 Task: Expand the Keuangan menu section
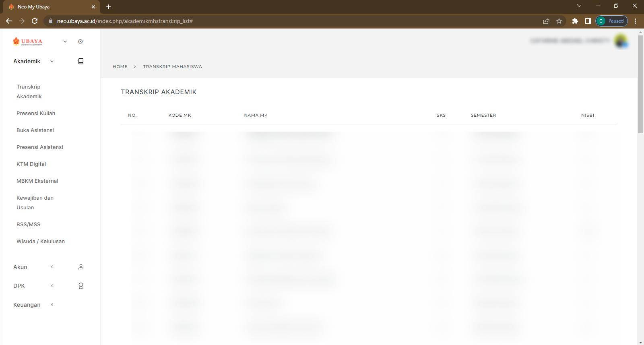pyautogui.click(x=52, y=305)
